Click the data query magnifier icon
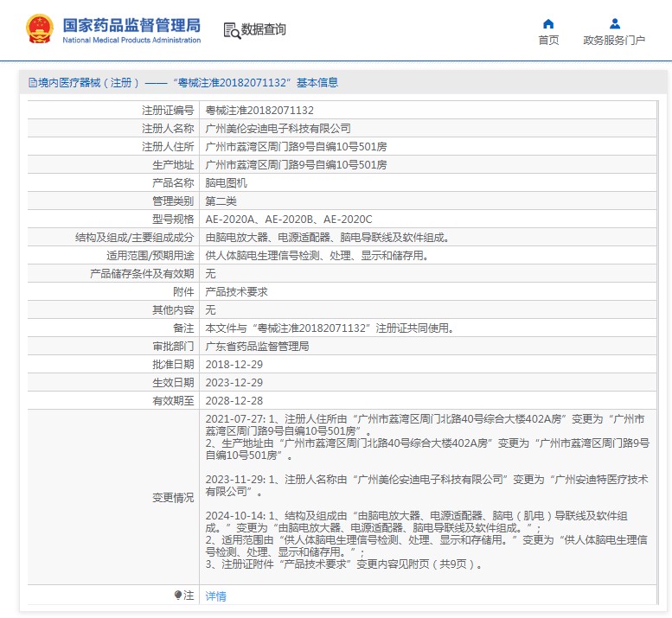 coord(231,30)
